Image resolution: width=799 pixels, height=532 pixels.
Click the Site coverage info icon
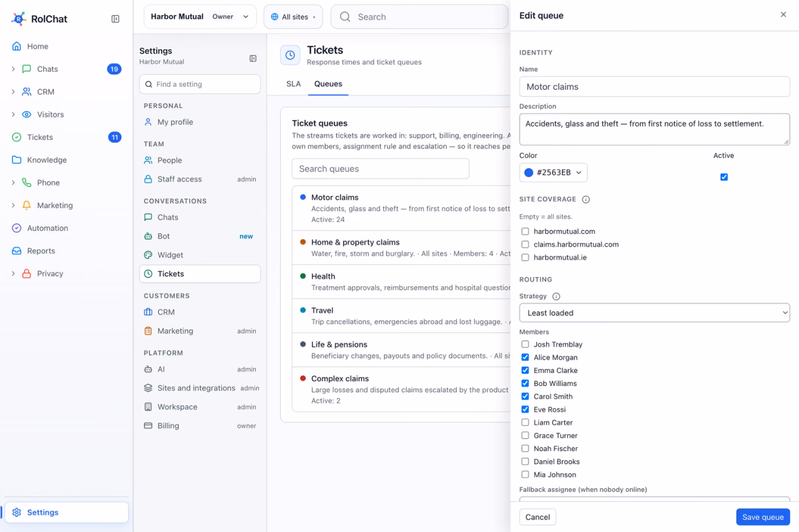[586, 200]
